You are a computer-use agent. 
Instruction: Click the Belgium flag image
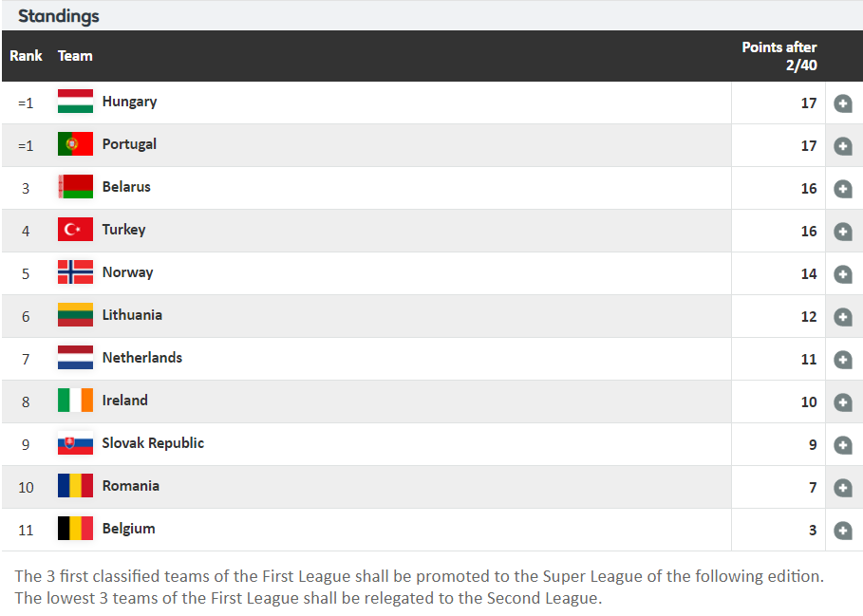point(75,528)
